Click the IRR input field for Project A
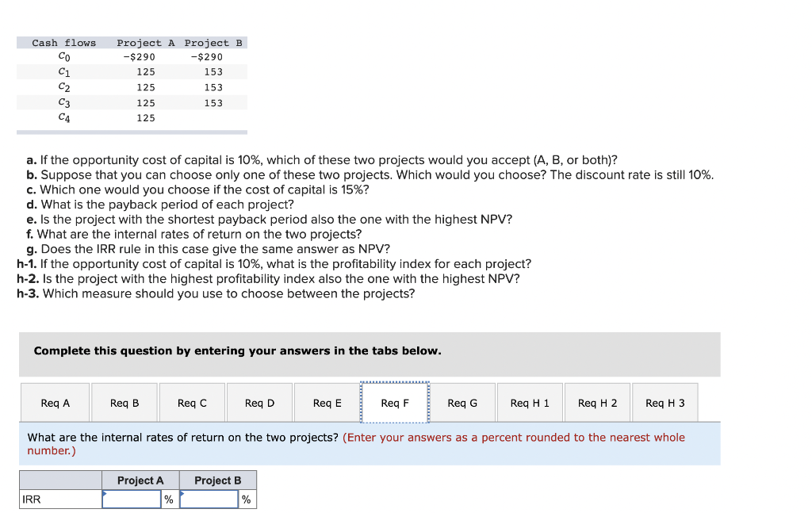Image resolution: width=812 pixels, height=513 pixels. pyautogui.click(x=131, y=499)
